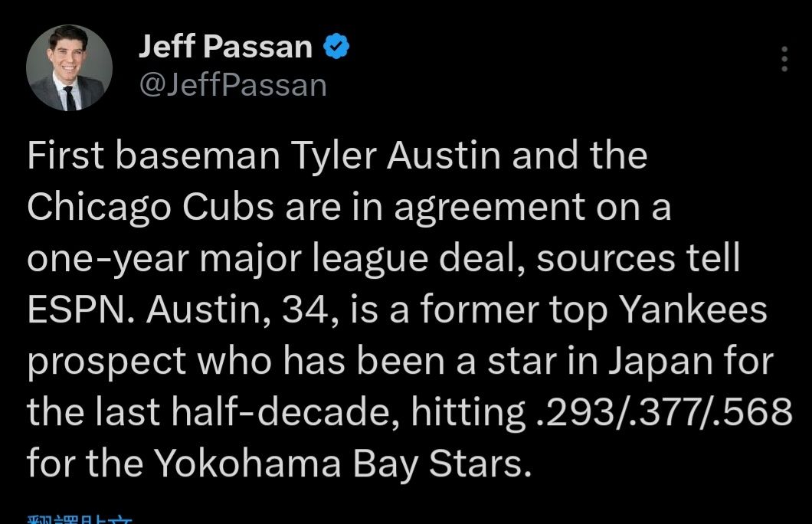
Task: Click the word "prospect" in tweet
Action: click(107, 362)
